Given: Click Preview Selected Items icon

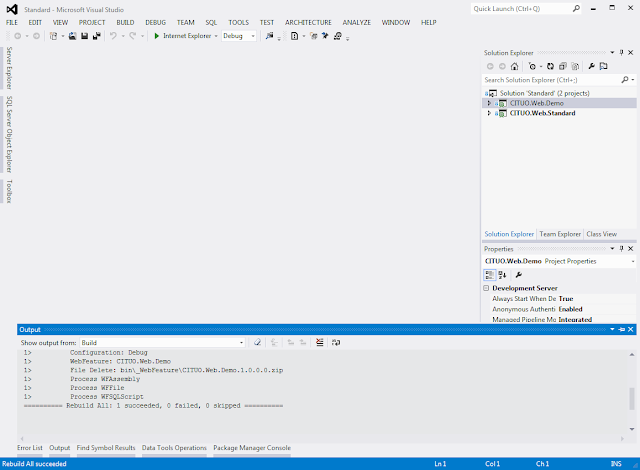Looking at the screenshot, I should (x=604, y=66).
